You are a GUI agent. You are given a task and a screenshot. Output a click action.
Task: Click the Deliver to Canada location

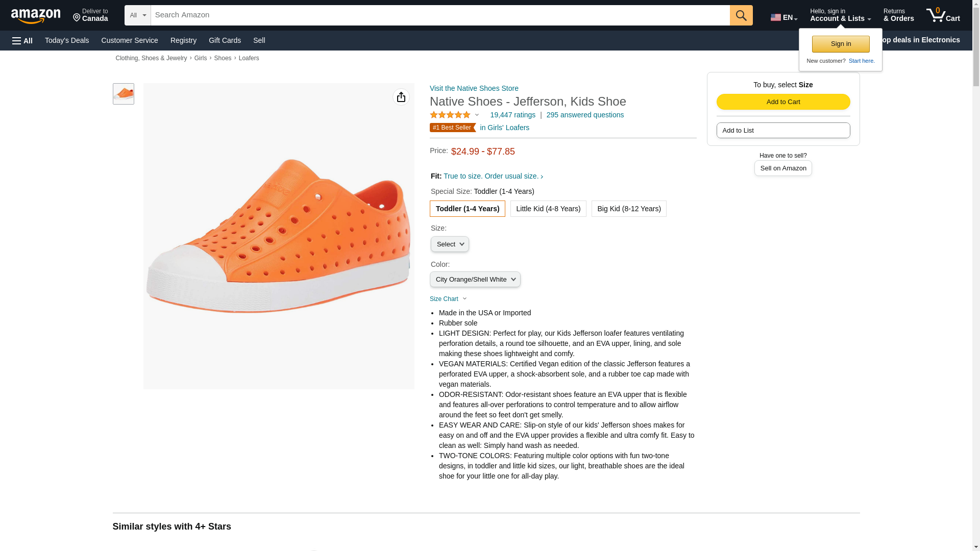click(x=90, y=15)
